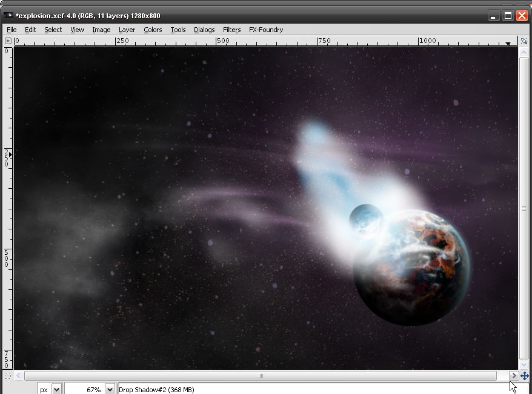
Task: Open the Image menu
Action: 101,30
